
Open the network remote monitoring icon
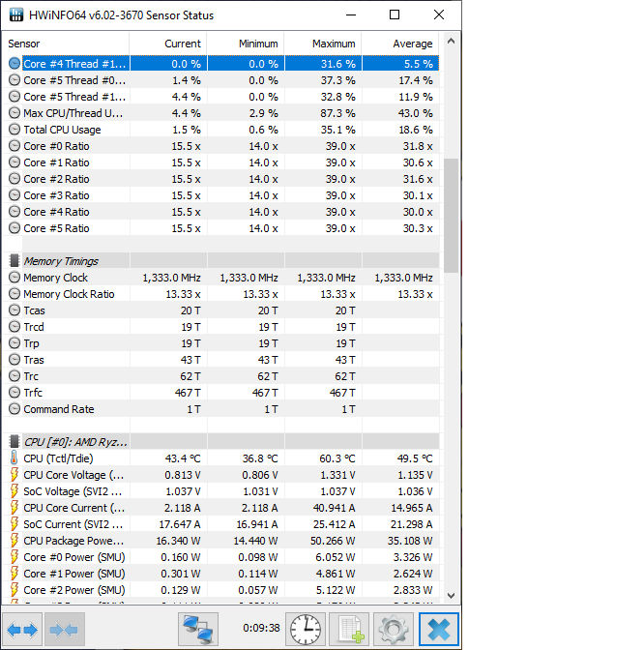click(x=198, y=630)
